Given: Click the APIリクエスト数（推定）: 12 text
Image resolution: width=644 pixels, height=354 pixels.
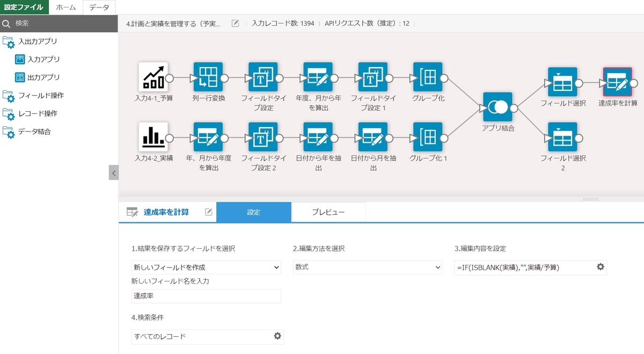Looking at the screenshot, I should pyautogui.click(x=367, y=24).
